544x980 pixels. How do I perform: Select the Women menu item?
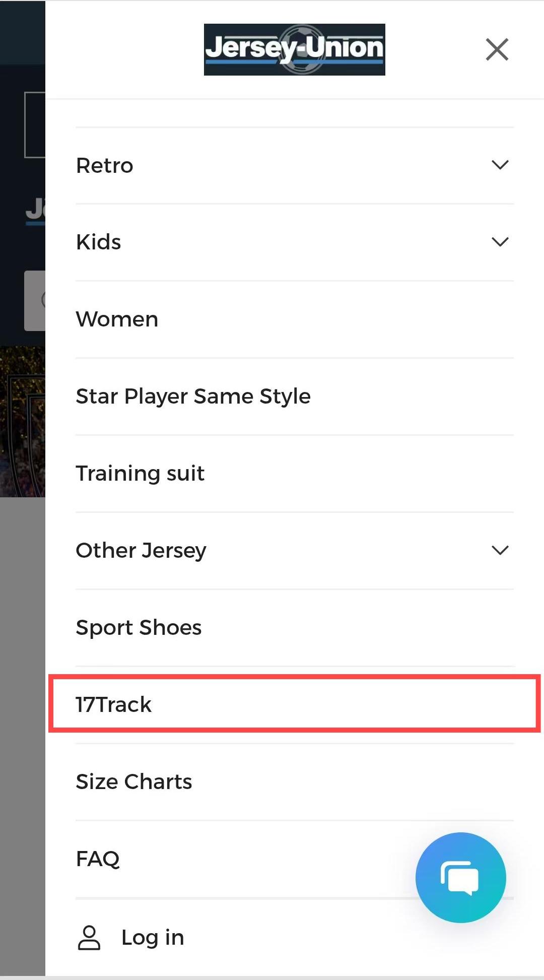pyautogui.click(x=117, y=319)
